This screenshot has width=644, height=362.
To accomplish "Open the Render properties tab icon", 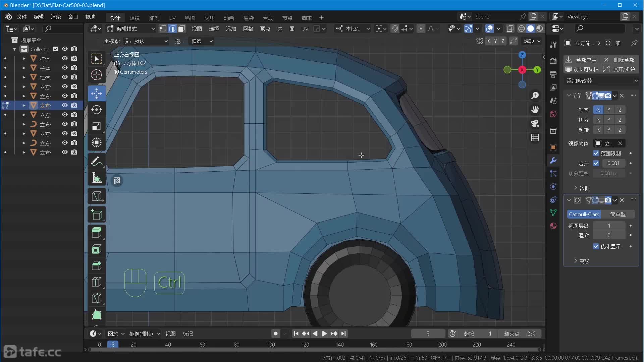I will coord(553,61).
